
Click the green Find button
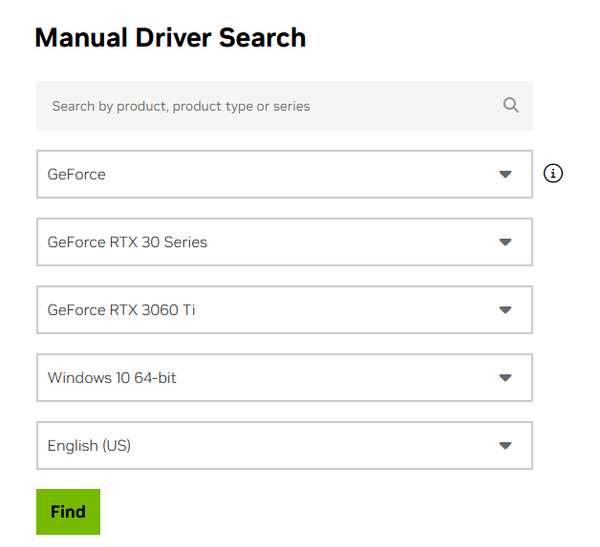coord(68,511)
